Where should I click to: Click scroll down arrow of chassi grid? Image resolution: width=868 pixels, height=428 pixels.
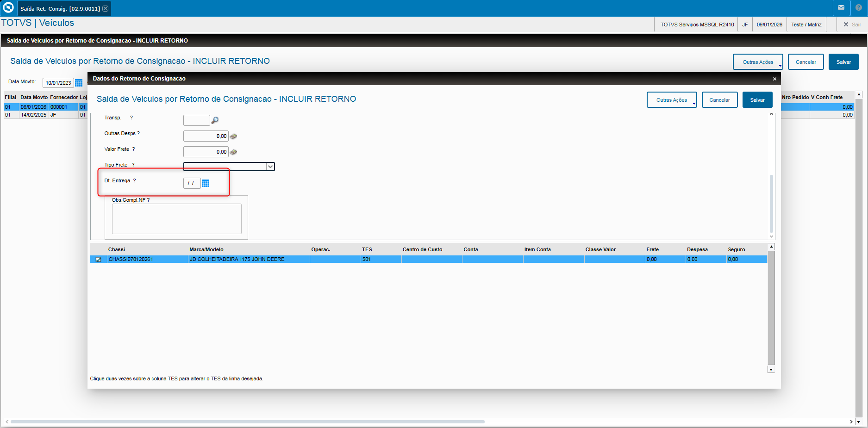(x=771, y=370)
